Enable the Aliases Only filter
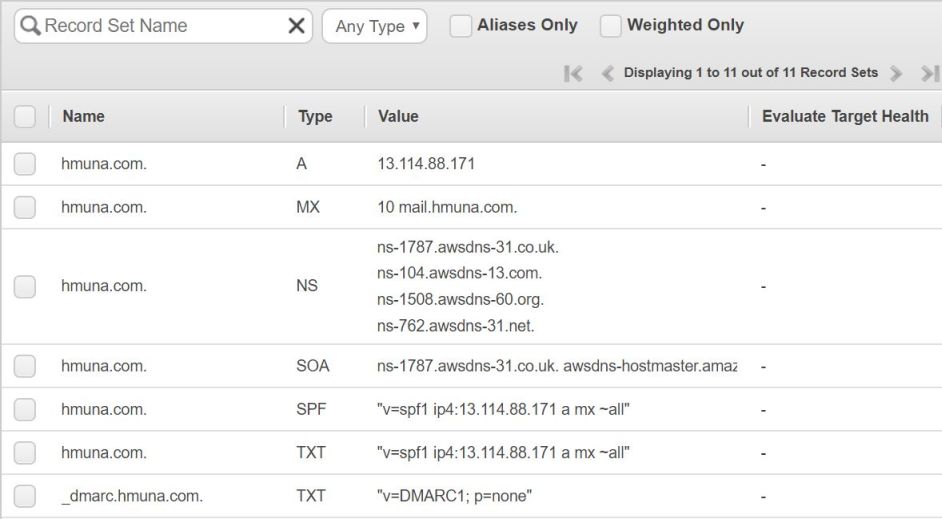 coord(460,26)
